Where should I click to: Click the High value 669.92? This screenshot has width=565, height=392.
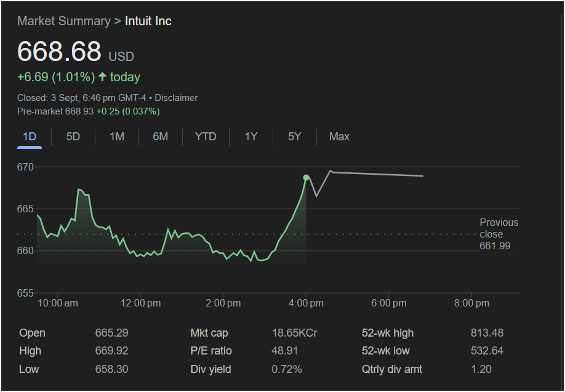(x=111, y=351)
